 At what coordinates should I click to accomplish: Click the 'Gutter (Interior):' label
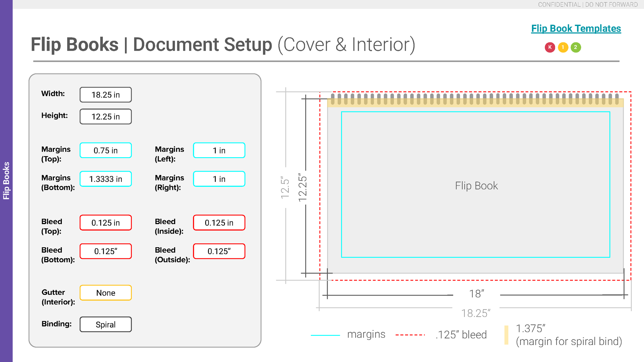58,297
